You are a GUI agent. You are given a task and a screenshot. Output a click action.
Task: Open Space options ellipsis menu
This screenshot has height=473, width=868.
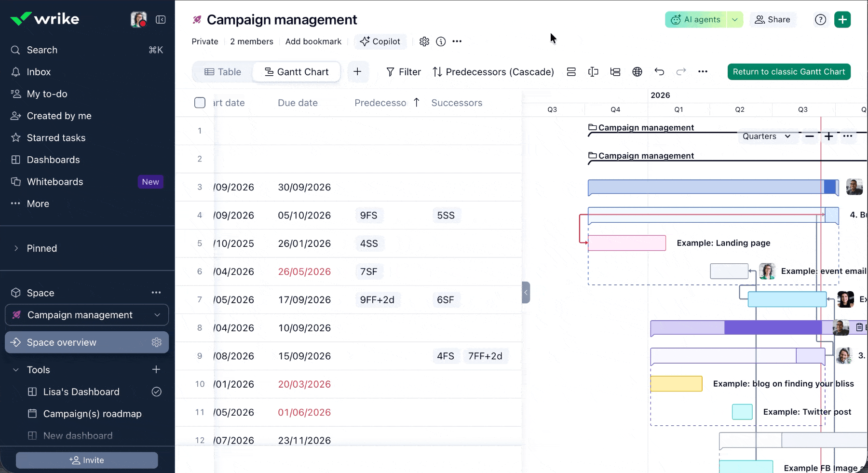click(156, 293)
